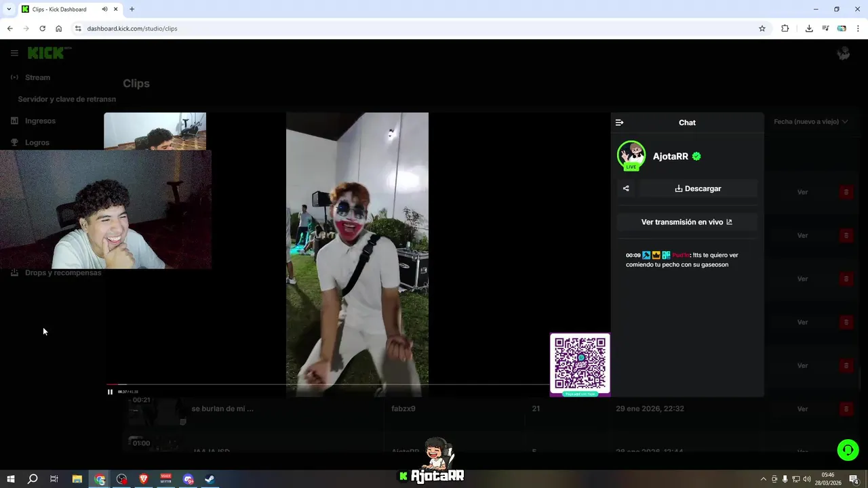868x488 pixels.
Task: Click creator name fabzx9
Action: coord(403,409)
